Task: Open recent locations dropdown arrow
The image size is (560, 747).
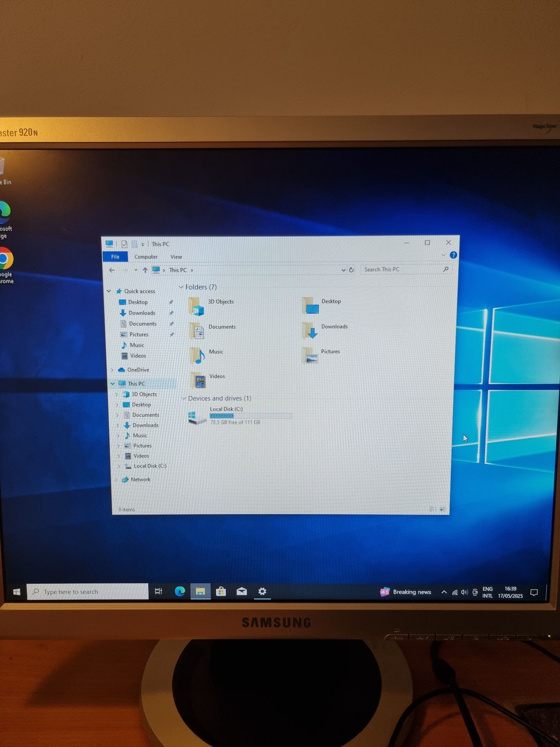Action: [x=136, y=270]
